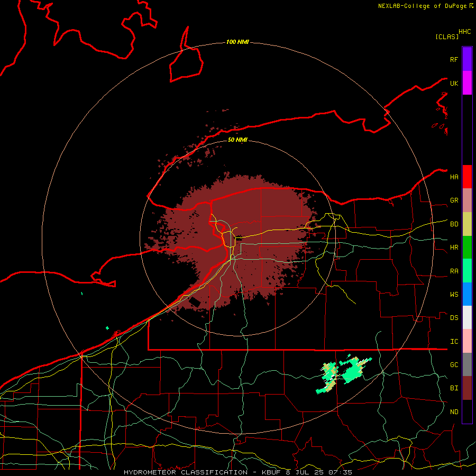Click the DS white legend swatch
Image resolution: width=476 pixels, height=476 pixels.
tap(467, 317)
